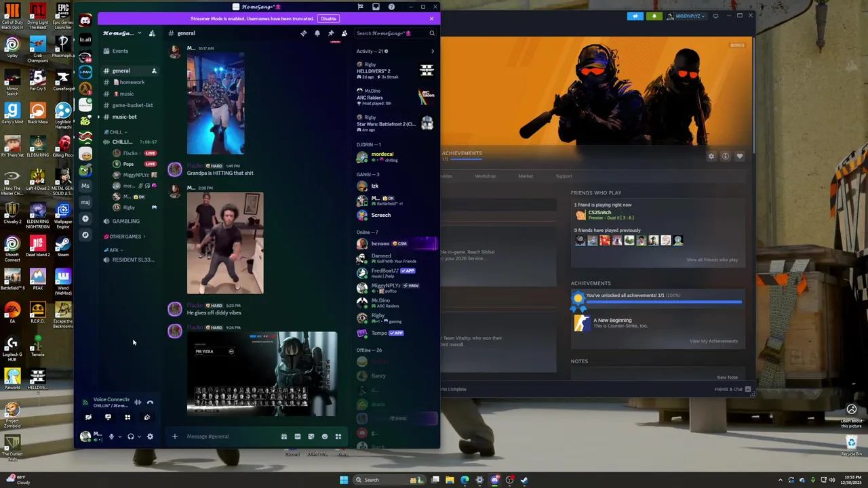The height and width of the screenshot is (488, 868).
Task: Toggle noise suppression waveform icon
Action: 138,402
